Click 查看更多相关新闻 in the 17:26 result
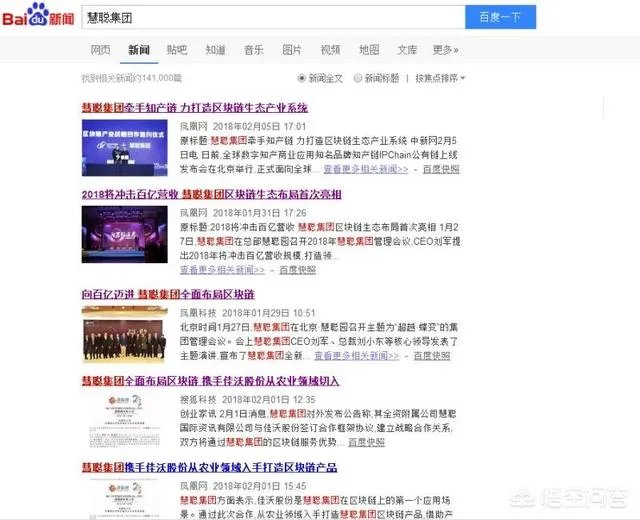 [x=222, y=270]
